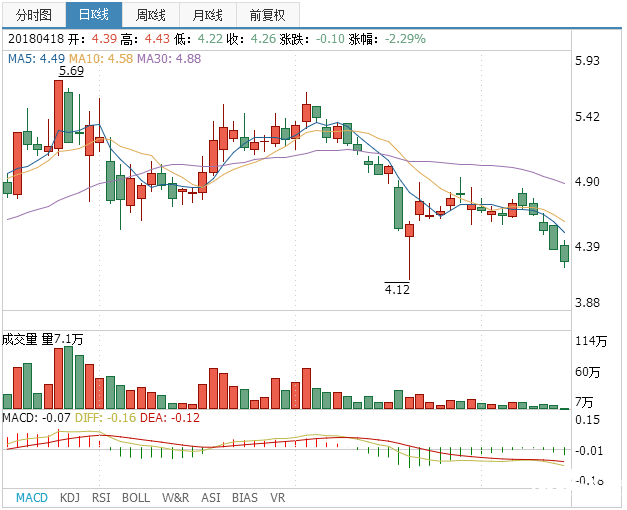Select the VR indicator
This screenshot has height=510, width=627.
coord(278,498)
